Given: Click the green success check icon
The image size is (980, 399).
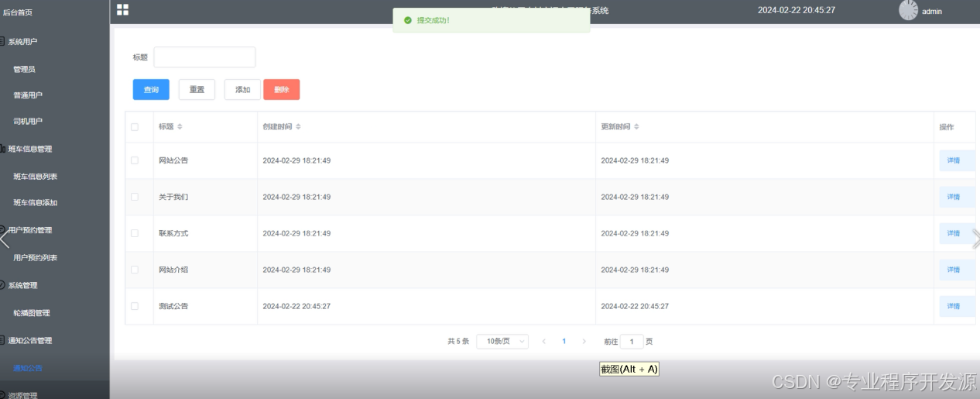Looking at the screenshot, I should tap(408, 20).
